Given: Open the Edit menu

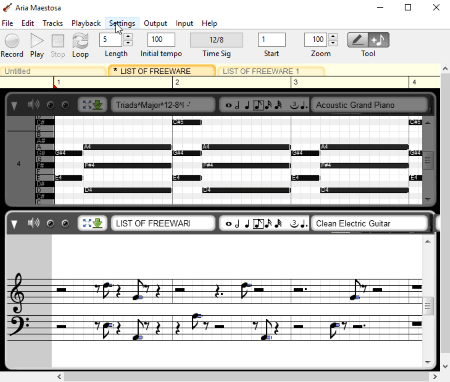Looking at the screenshot, I should click(28, 23).
